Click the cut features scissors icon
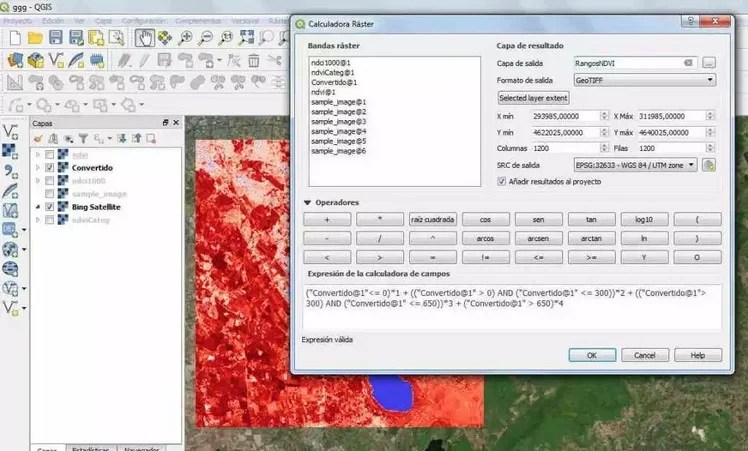The width and height of the screenshot is (748, 451). click(x=274, y=61)
